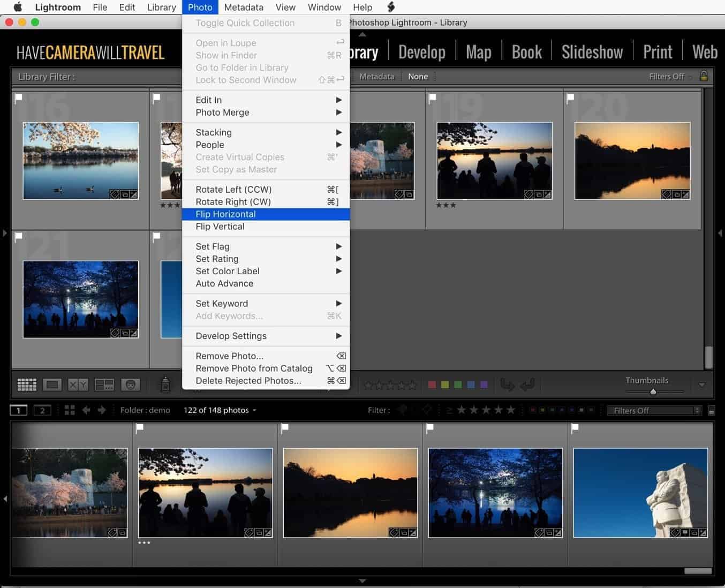Switch to Grid view in the toolbar
The height and width of the screenshot is (588, 725).
tap(27, 385)
